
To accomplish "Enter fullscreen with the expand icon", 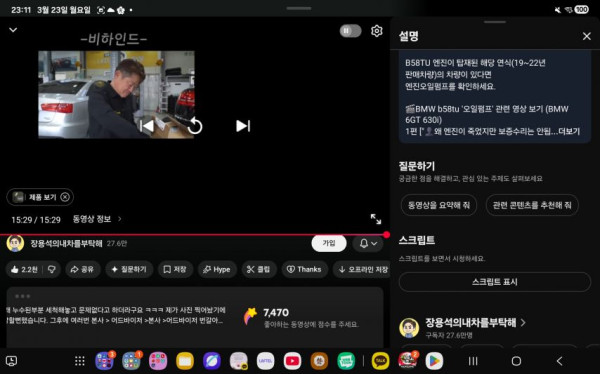I will (x=376, y=219).
